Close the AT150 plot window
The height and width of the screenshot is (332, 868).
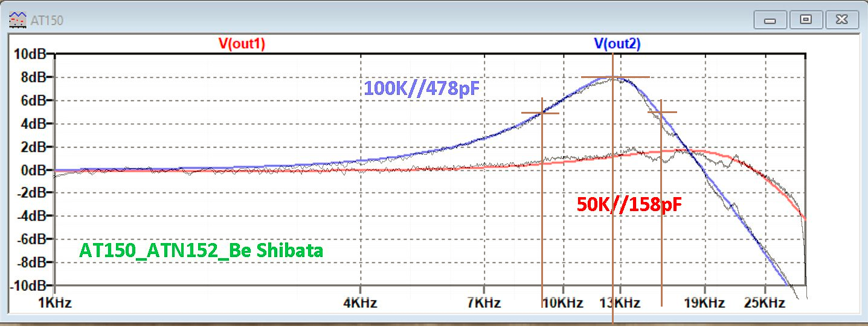tap(841, 20)
